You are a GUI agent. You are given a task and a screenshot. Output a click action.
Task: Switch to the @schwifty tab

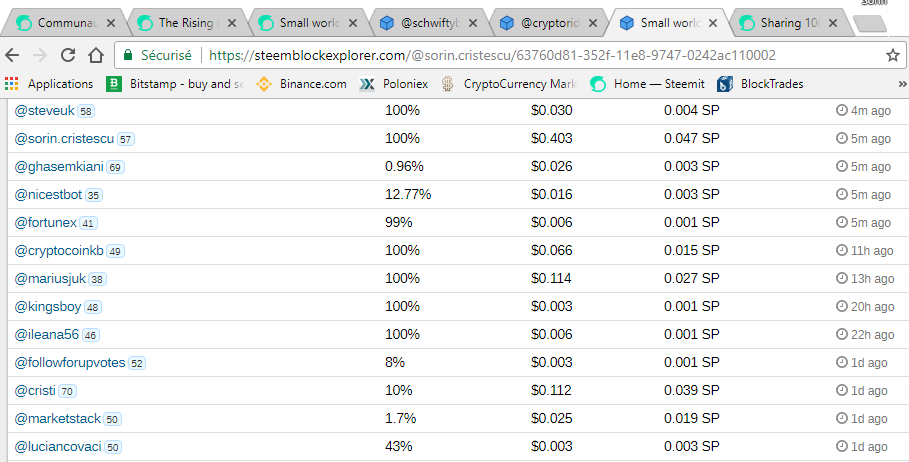pos(426,23)
